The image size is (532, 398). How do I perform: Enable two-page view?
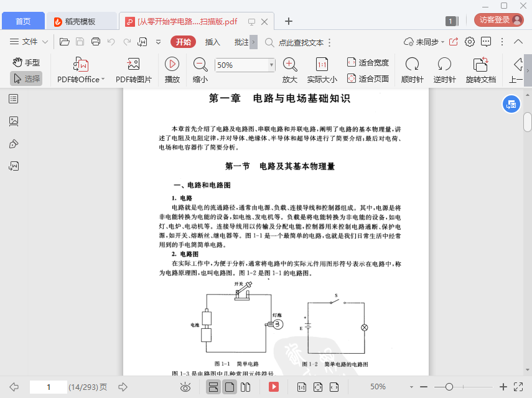click(x=245, y=387)
